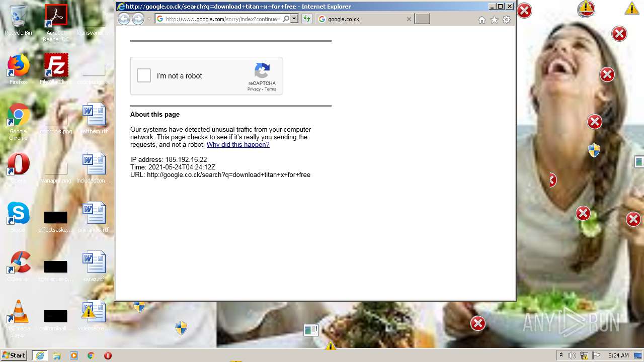Open the Opera taskbar icon
Screen dimensions: 644x362
click(x=108, y=355)
